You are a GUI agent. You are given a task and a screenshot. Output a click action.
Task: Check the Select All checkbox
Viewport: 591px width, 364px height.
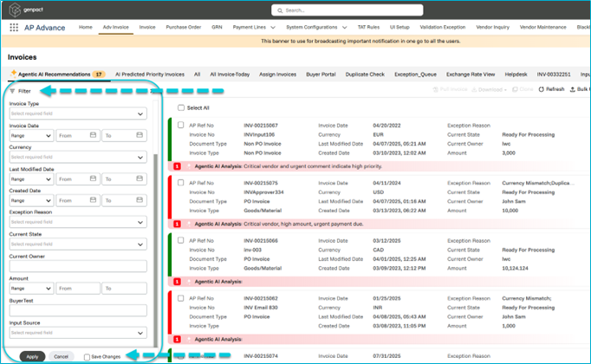[x=180, y=107]
